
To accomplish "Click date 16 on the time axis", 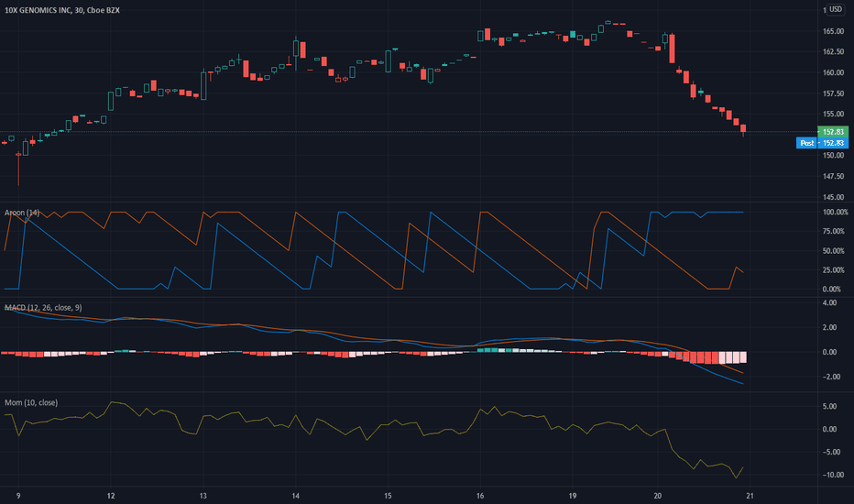I will point(480,496).
